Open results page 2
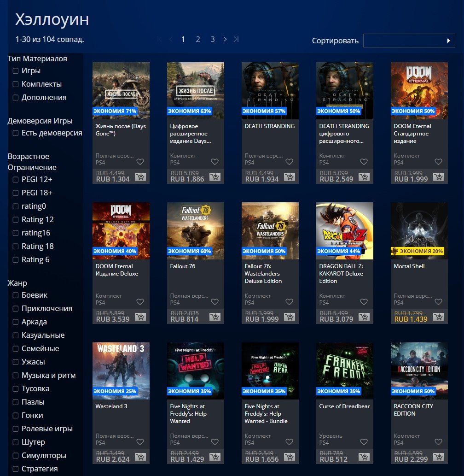This screenshot has width=464, height=476. 198,39
